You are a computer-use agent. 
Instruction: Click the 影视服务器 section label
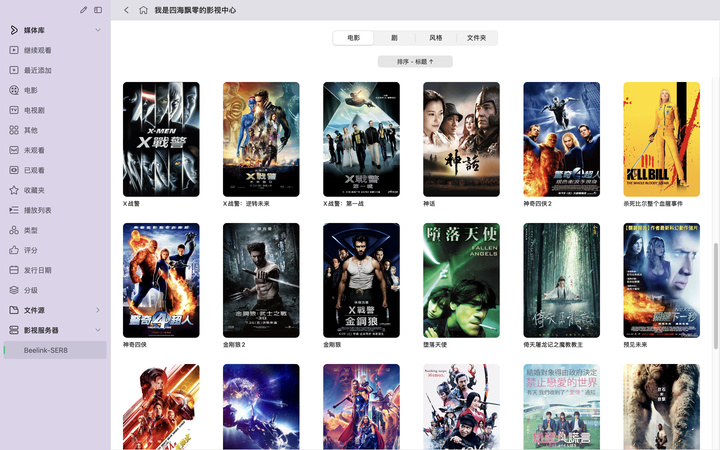(x=41, y=330)
